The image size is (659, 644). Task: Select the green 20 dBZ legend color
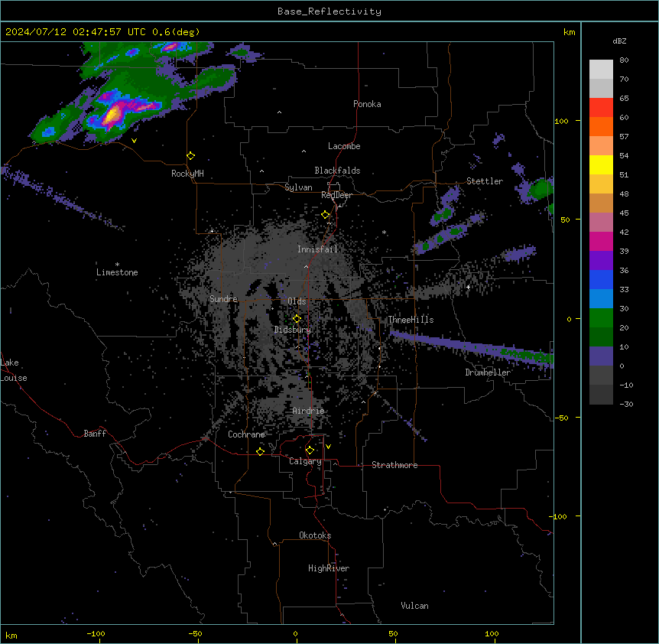(601, 318)
